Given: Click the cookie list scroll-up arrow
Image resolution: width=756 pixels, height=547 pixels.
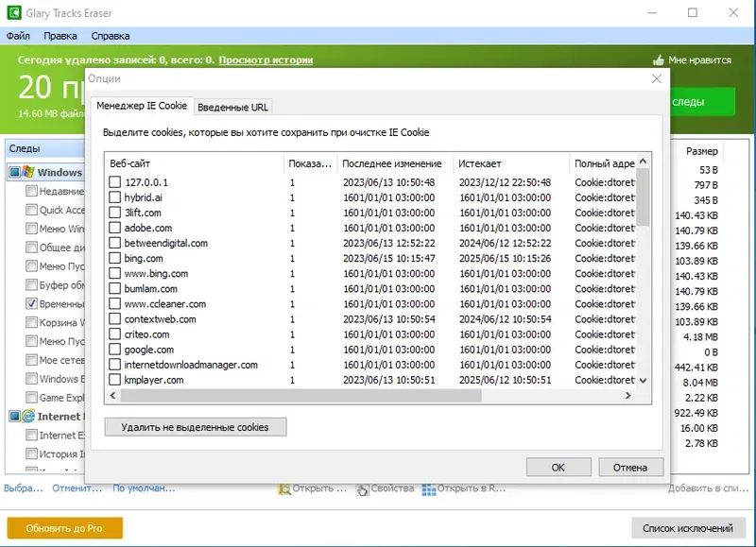Looking at the screenshot, I should tap(643, 161).
